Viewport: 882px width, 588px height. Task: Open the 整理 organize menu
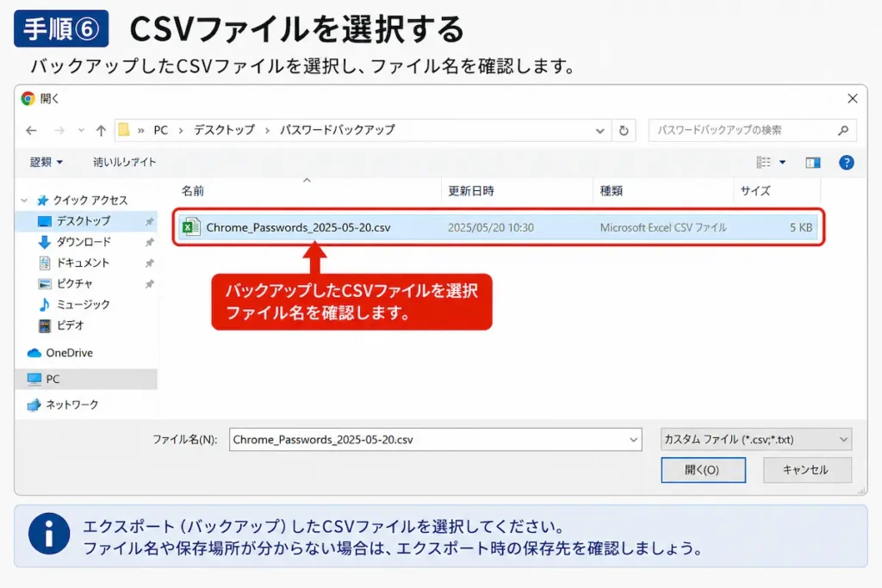[47, 163]
